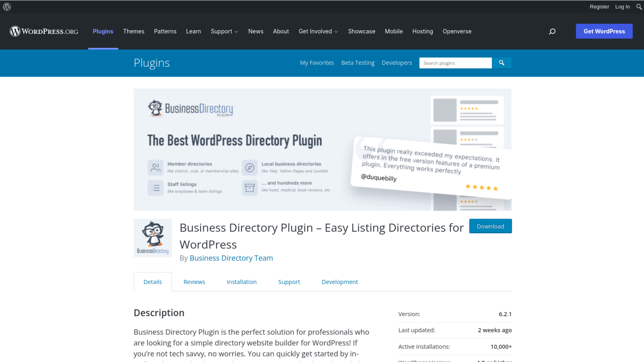This screenshot has width=644, height=362.
Task: Click the Download button
Action: tap(490, 226)
